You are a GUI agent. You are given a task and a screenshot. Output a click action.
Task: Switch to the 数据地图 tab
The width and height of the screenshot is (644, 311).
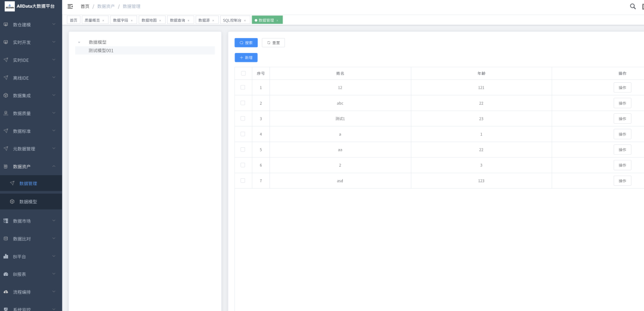coord(149,20)
